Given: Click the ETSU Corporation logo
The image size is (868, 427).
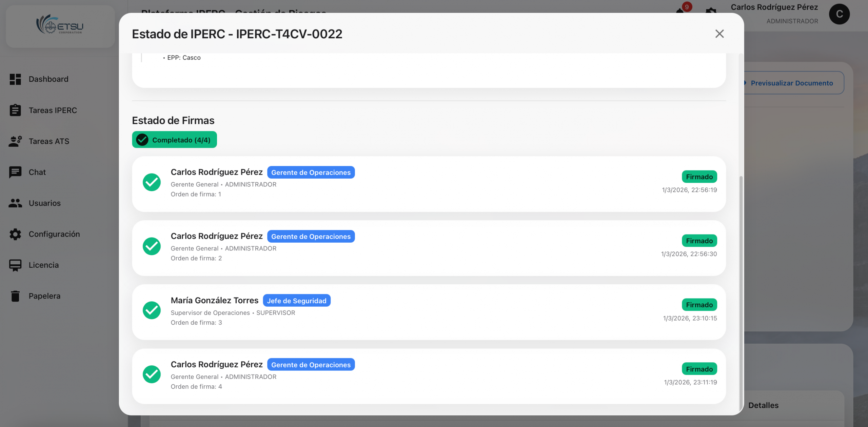Looking at the screenshot, I should [60, 26].
